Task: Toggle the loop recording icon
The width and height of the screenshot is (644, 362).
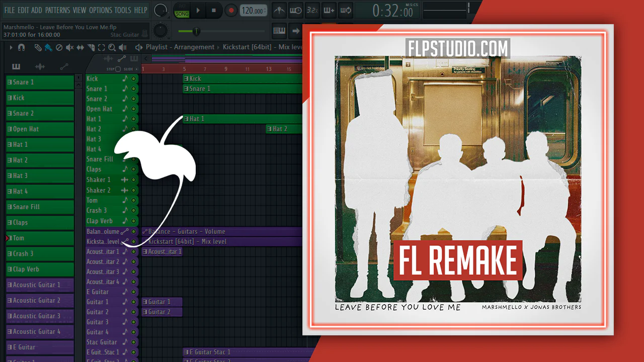Action: pos(345,11)
